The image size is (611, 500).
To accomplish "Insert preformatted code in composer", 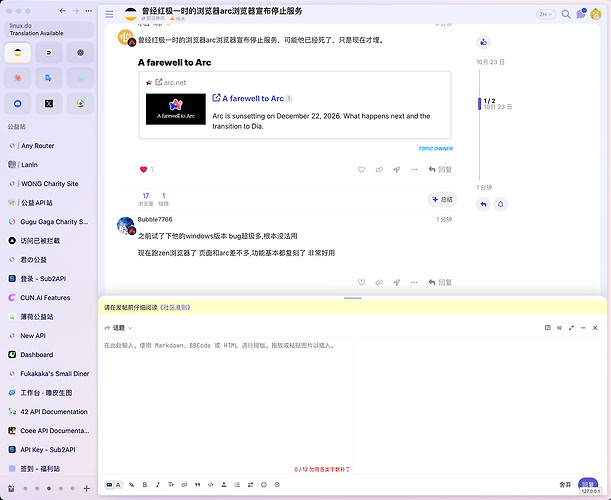I will [211, 485].
